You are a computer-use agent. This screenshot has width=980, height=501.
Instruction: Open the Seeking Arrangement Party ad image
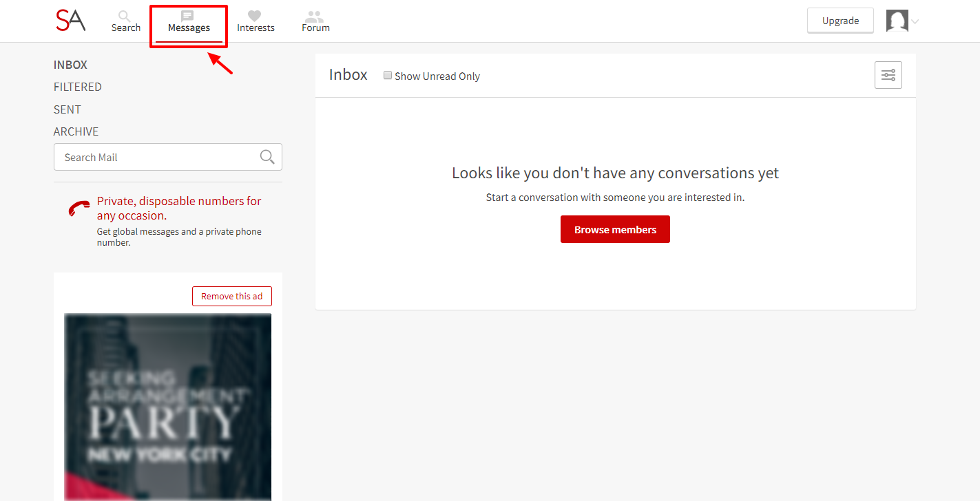[x=167, y=407]
